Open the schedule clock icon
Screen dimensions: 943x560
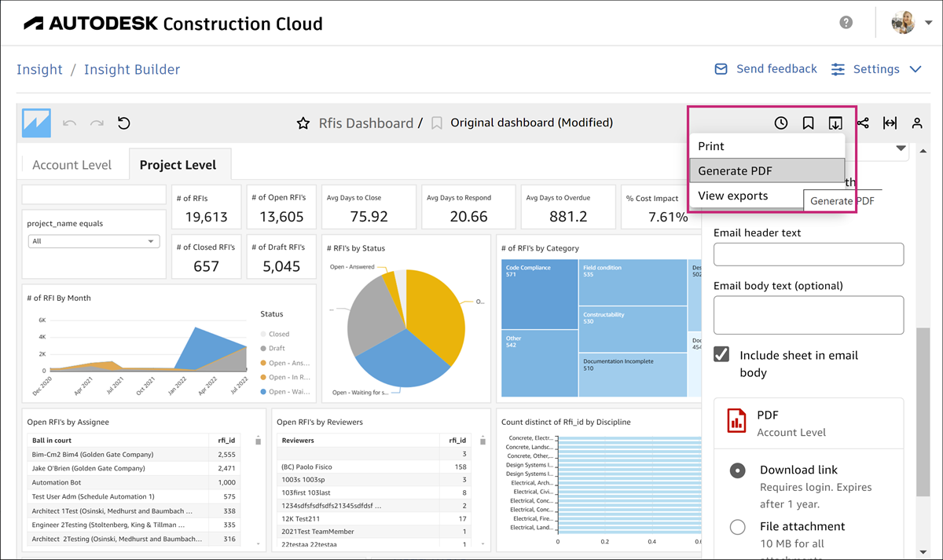coord(780,123)
